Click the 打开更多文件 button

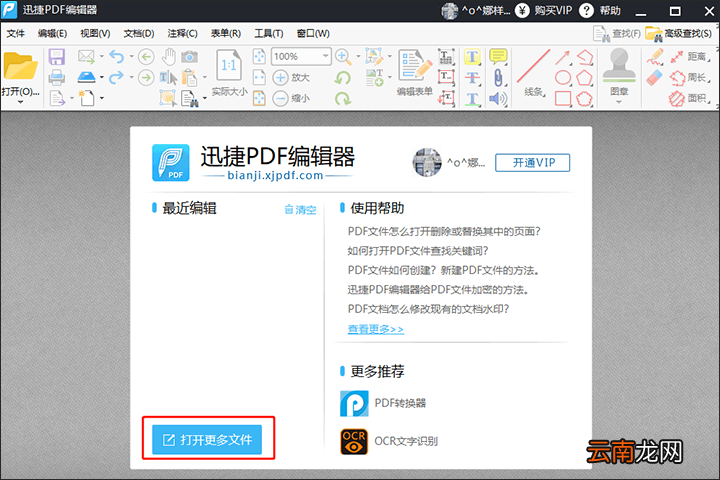pyautogui.click(x=207, y=440)
